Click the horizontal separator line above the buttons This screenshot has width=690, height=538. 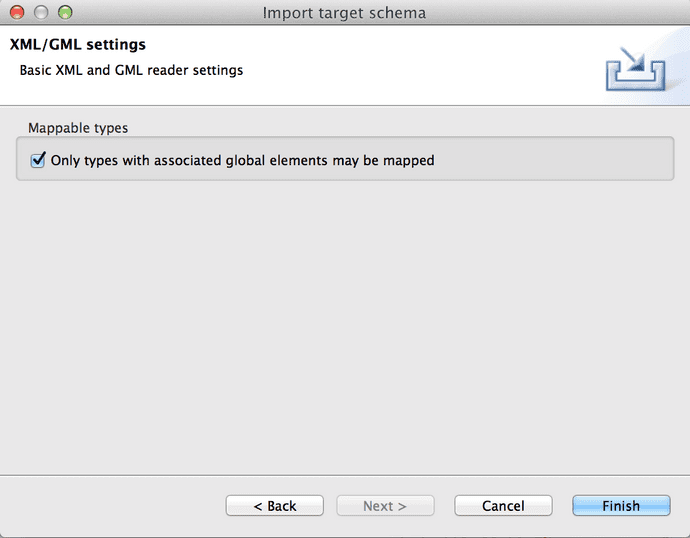345,476
